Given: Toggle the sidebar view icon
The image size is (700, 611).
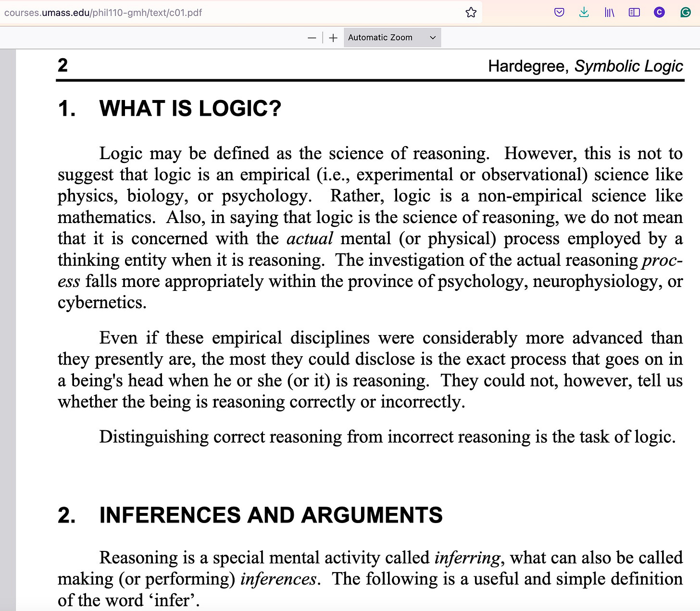Looking at the screenshot, I should click(x=634, y=12).
